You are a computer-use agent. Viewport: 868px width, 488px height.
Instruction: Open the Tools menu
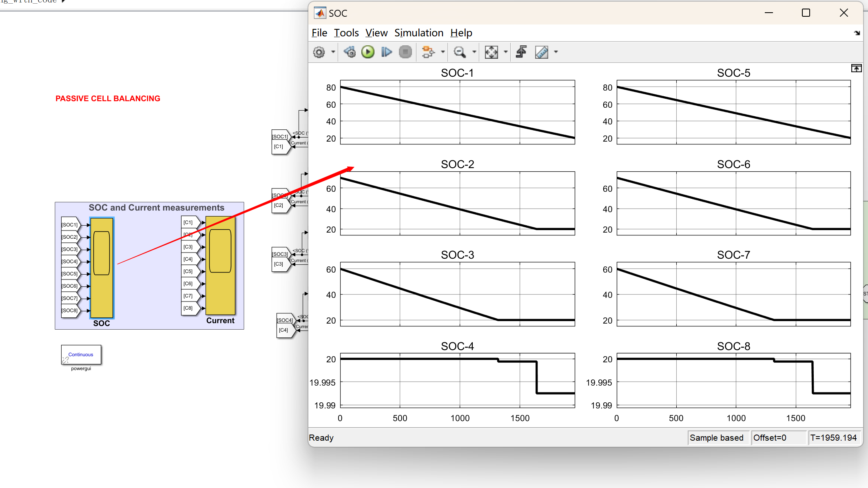click(346, 33)
